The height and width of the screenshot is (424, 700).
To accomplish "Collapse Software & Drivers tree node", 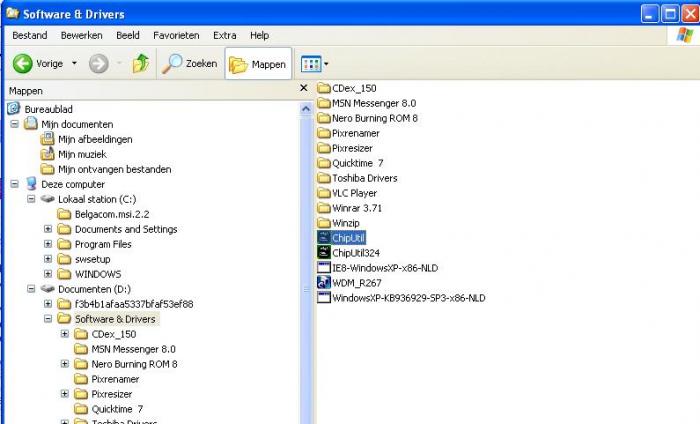I will 48,319.
